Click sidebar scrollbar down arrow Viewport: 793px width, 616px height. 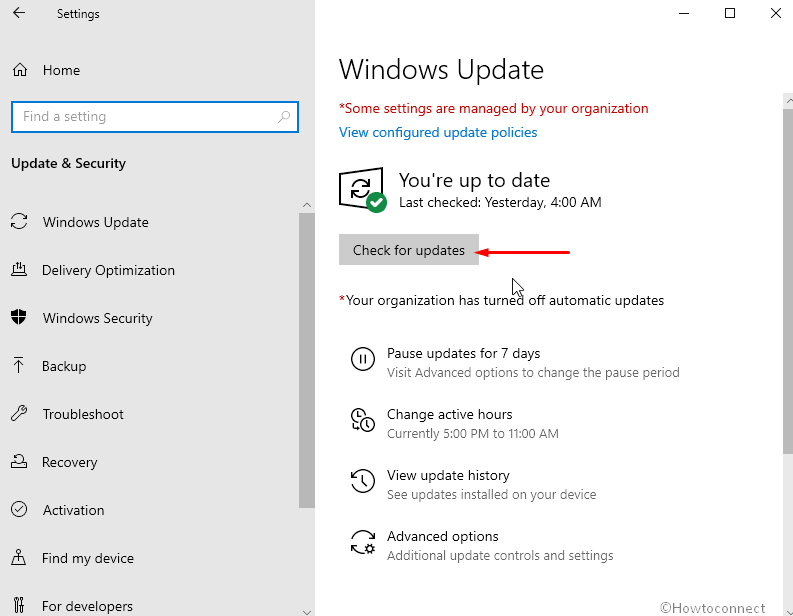coord(306,611)
